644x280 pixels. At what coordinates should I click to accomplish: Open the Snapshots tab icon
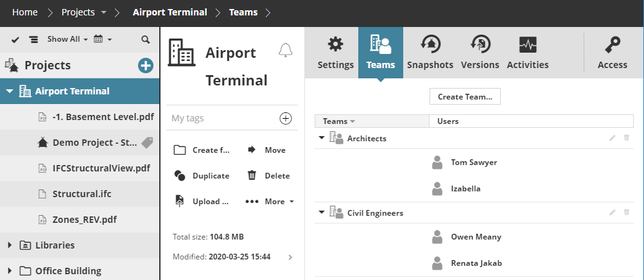(x=430, y=44)
